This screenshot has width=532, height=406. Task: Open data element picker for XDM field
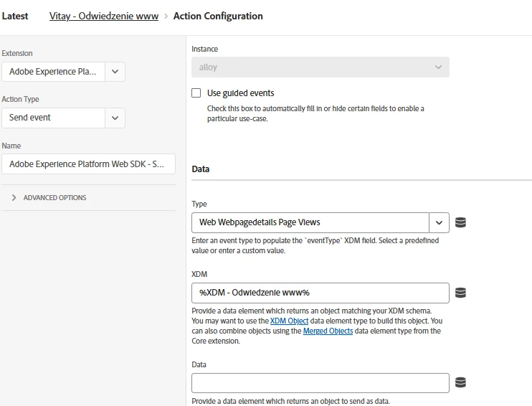[461, 293]
